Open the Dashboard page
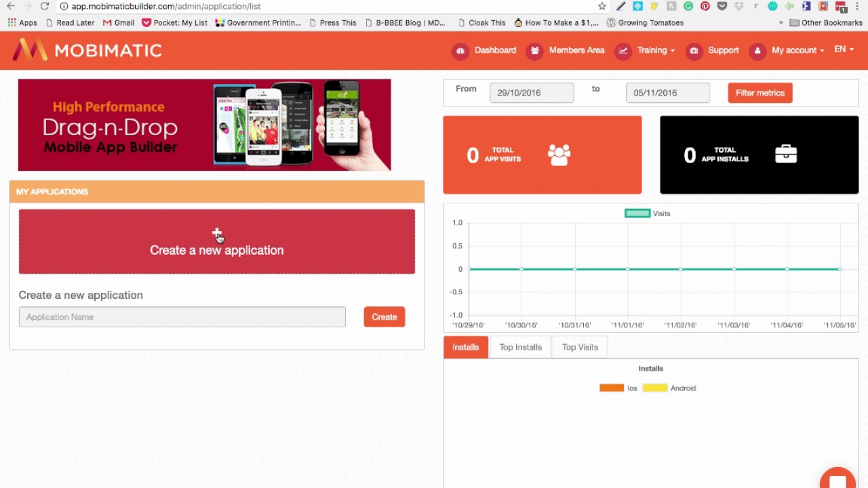Screen dimensions: 868x488 [x=495, y=50]
